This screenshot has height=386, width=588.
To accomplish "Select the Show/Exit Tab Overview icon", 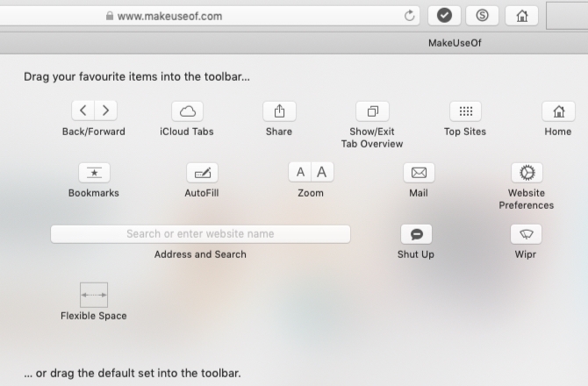I will 372,111.
